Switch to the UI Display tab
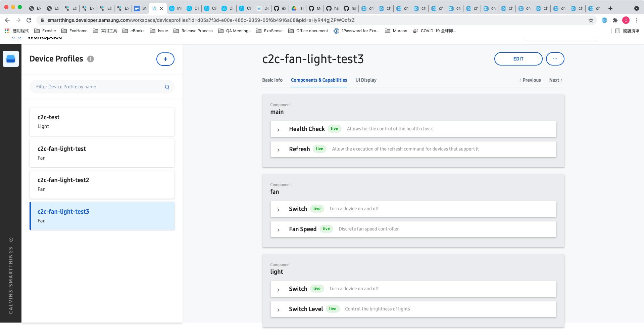 [366, 80]
